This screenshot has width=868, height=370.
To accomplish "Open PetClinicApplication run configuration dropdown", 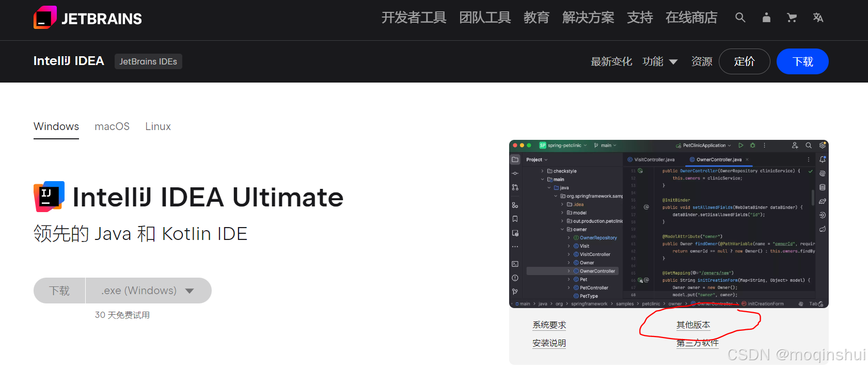I will tap(704, 146).
